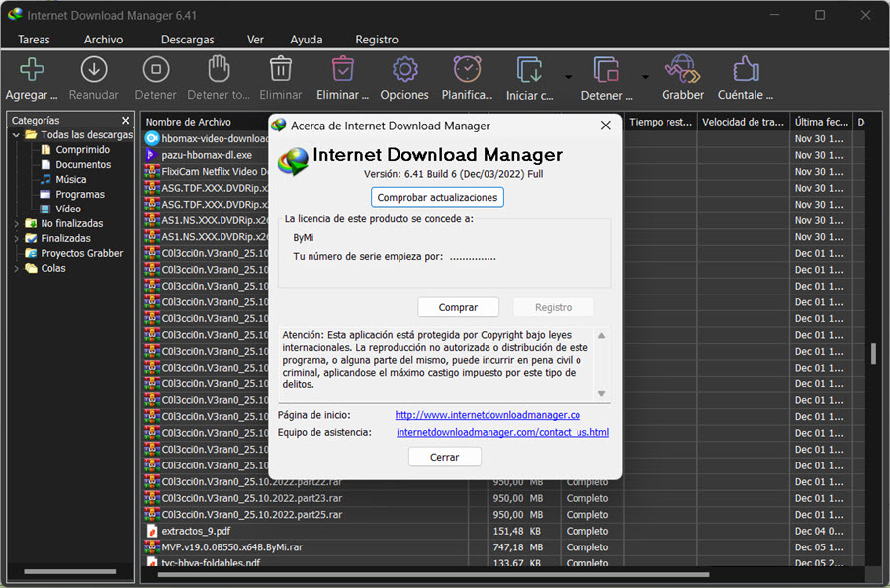Image resolution: width=890 pixels, height=588 pixels.
Task: Select the Comprimido category
Action: (82, 149)
